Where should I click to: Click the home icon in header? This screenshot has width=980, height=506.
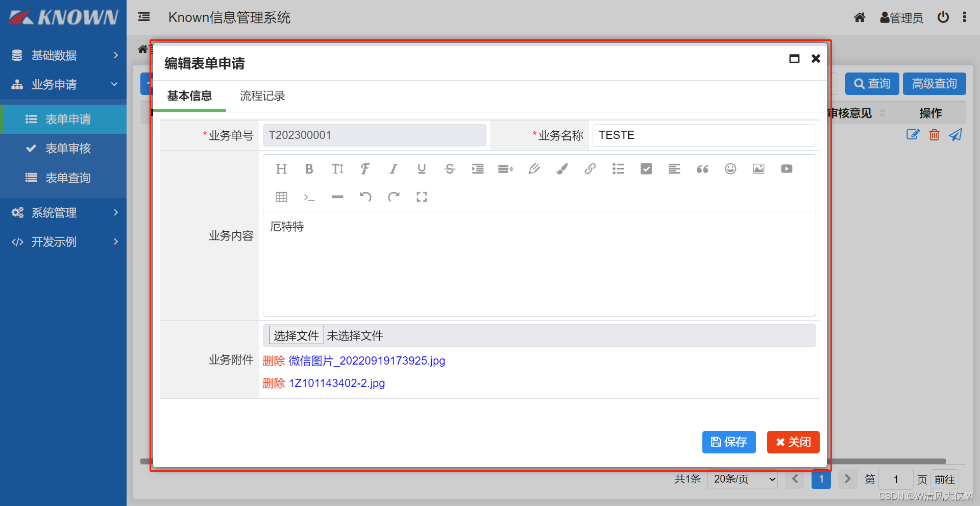coord(860,17)
